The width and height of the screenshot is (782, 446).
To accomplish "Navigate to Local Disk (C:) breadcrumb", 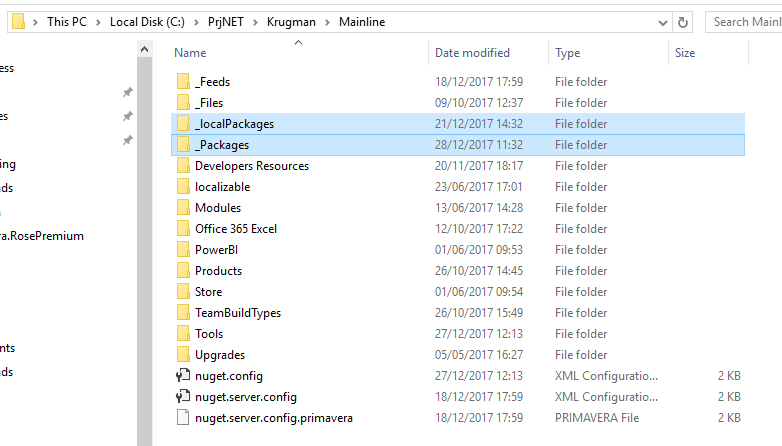I will (x=147, y=22).
